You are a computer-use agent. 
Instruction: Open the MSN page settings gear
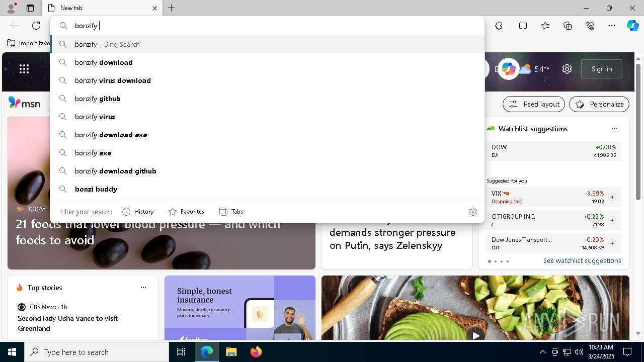pos(567,69)
